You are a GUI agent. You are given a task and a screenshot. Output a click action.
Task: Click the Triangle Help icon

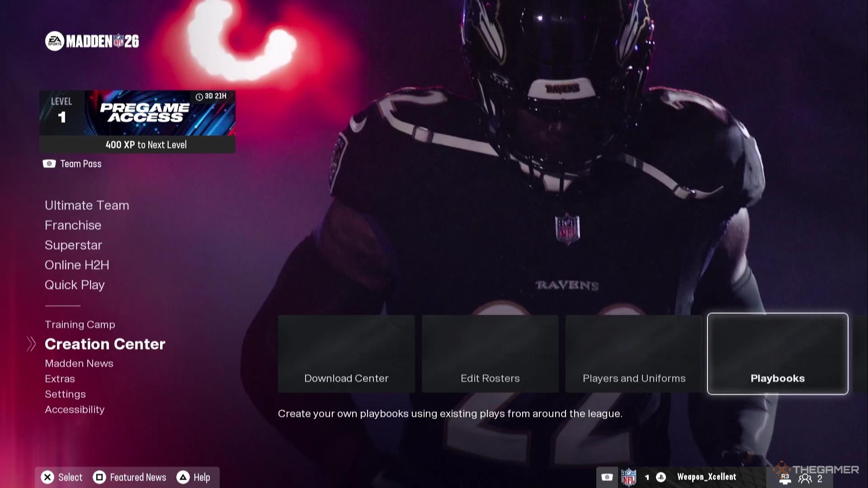click(183, 477)
